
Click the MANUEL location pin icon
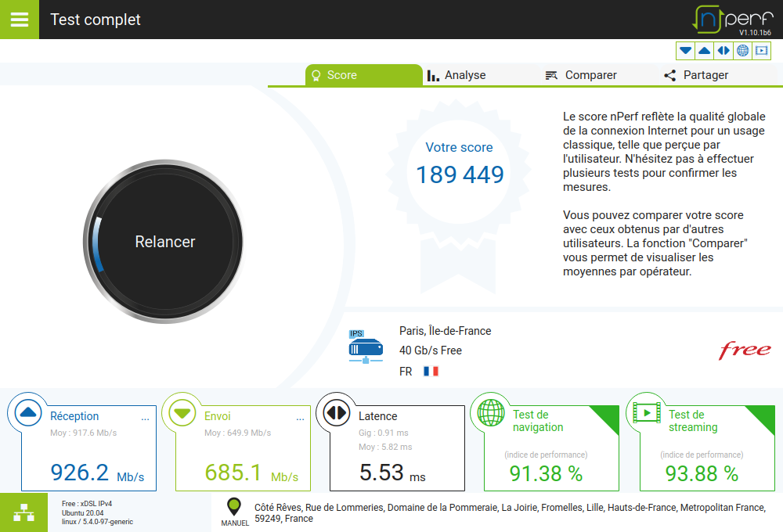233,506
